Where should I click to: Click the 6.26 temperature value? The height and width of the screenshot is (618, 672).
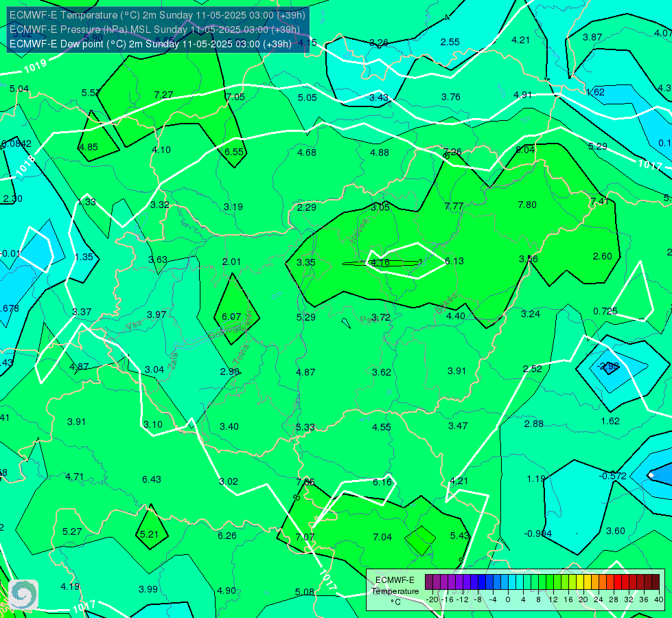pyautogui.click(x=227, y=536)
